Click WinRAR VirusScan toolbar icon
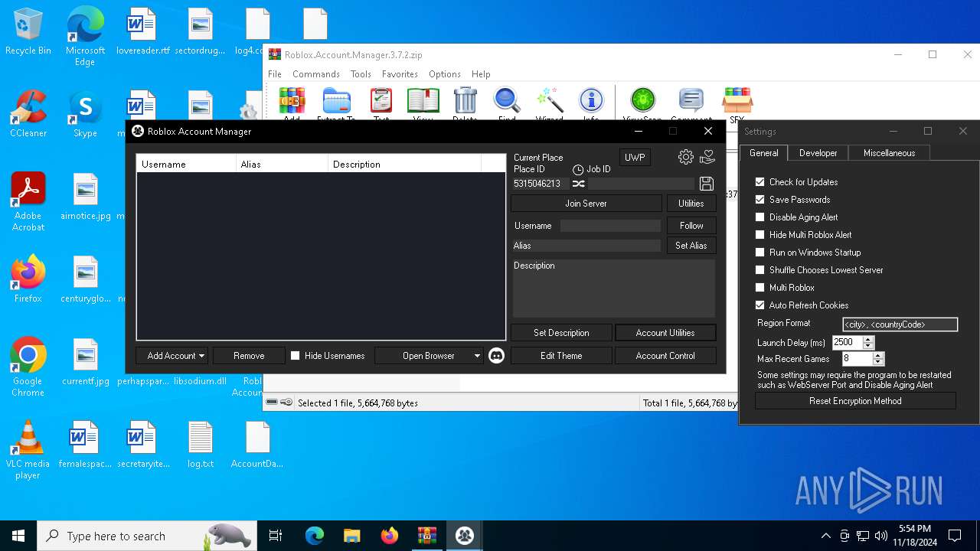 point(642,103)
